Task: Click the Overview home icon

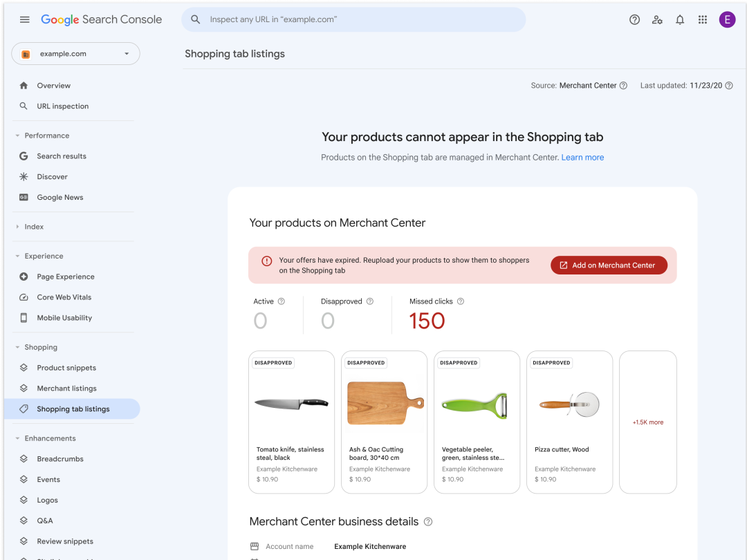Action: pos(24,86)
